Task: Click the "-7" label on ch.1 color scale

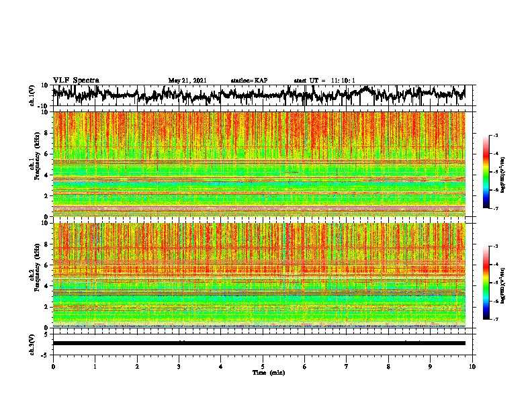Action: pos(496,208)
